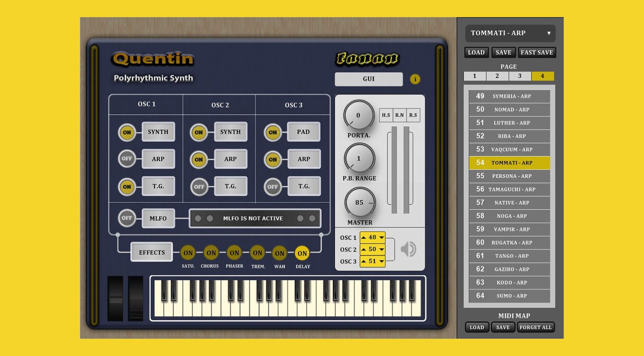
Task: Switch to preset page 2
Action: [x=497, y=76]
